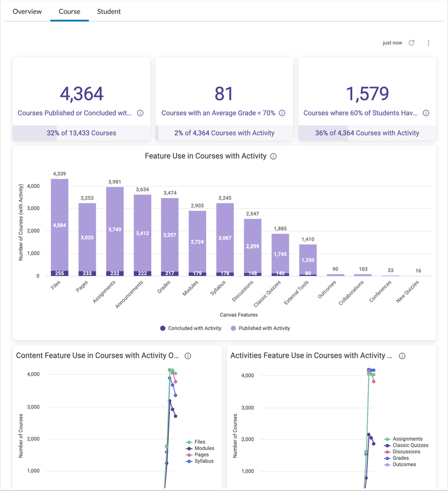Click the Pages published bar labeled 3,020

pos(87,237)
